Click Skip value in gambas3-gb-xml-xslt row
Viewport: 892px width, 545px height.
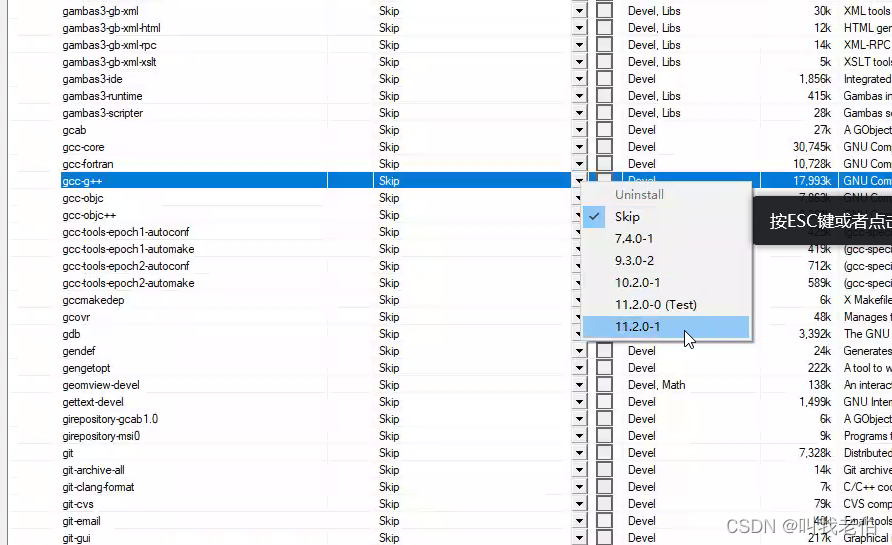click(389, 62)
